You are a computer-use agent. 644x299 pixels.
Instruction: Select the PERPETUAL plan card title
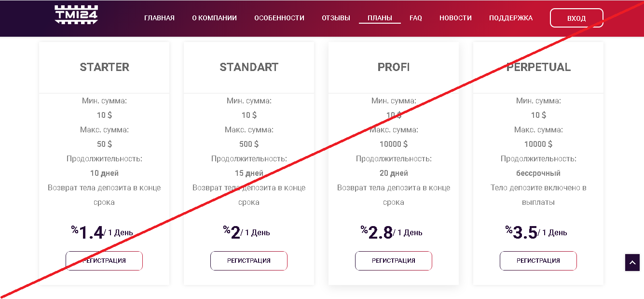[x=538, y=67]
